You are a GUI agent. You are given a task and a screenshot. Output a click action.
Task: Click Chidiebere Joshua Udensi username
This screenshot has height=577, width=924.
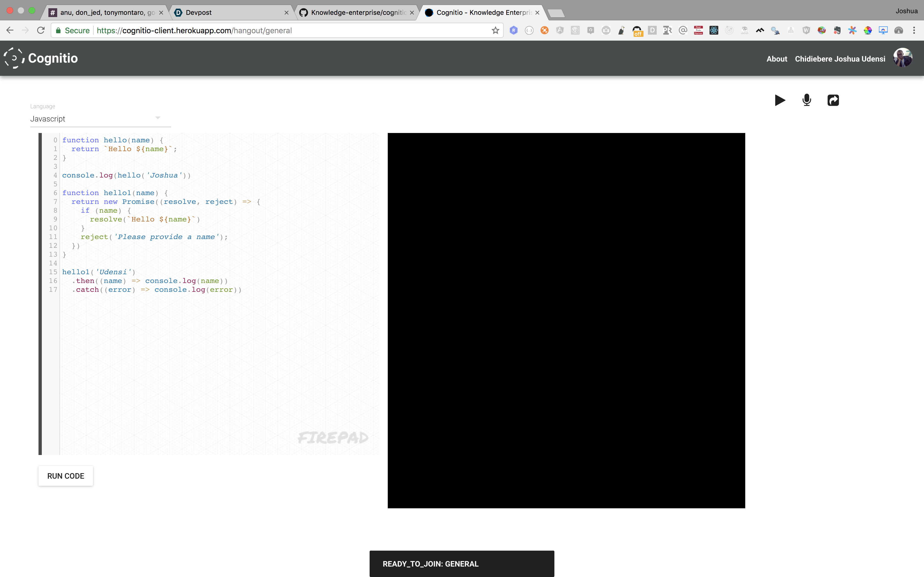tap(840, 59)
